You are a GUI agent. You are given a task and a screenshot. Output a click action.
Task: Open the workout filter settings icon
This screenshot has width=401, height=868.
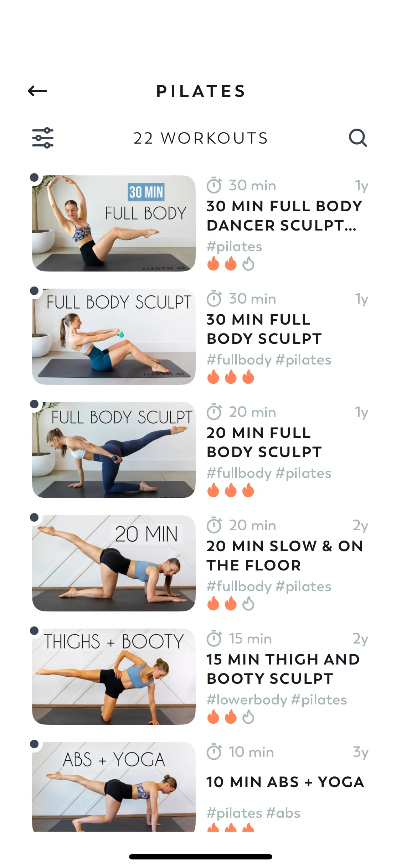point(43,138)
